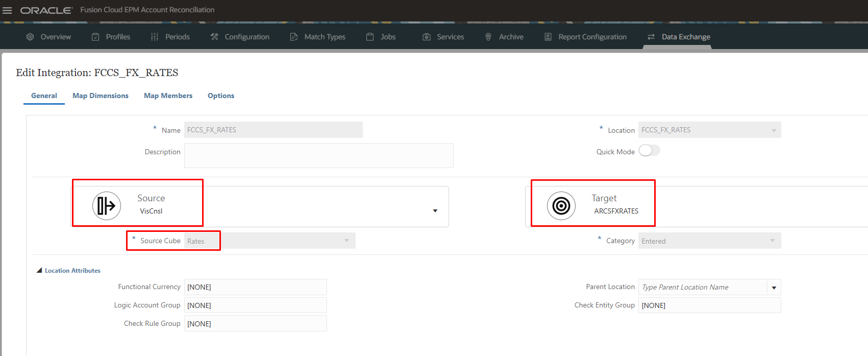
Task: Click the Functional Currency field
Action: 256,287
